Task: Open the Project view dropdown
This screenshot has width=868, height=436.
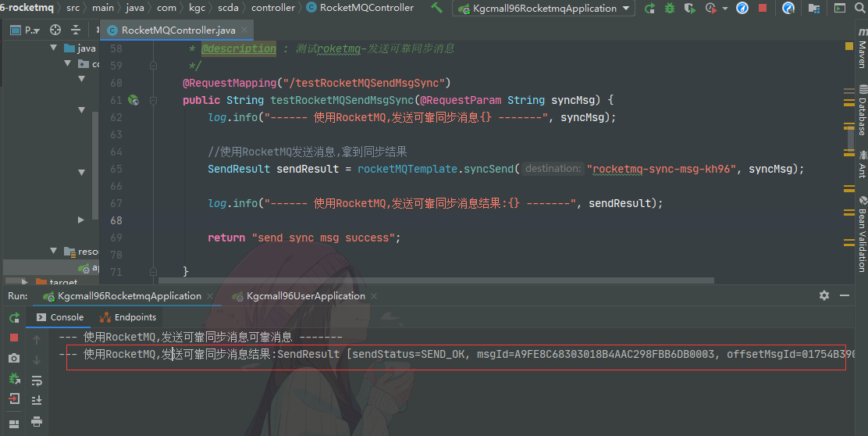Action: [26, 30]
